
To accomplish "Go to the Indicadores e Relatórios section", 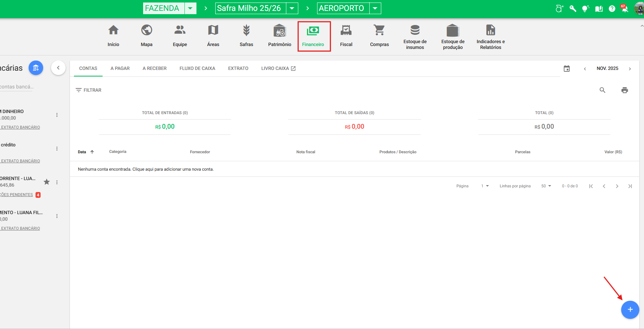I will 490,36.
